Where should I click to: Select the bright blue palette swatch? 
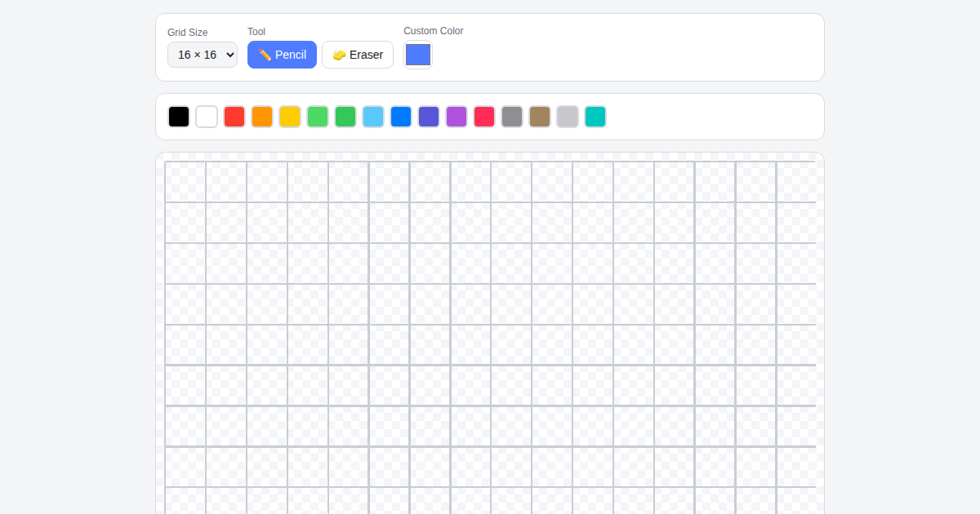401,117
